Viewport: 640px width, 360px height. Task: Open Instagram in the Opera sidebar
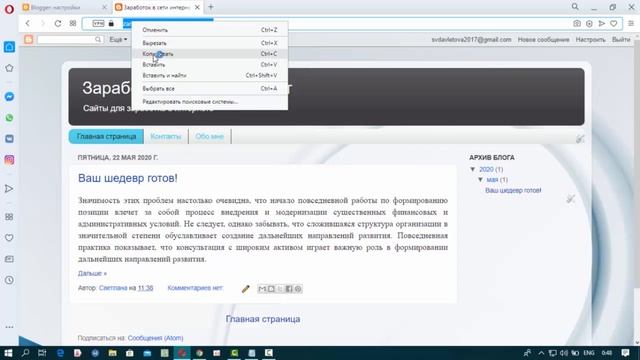(9, 160)
